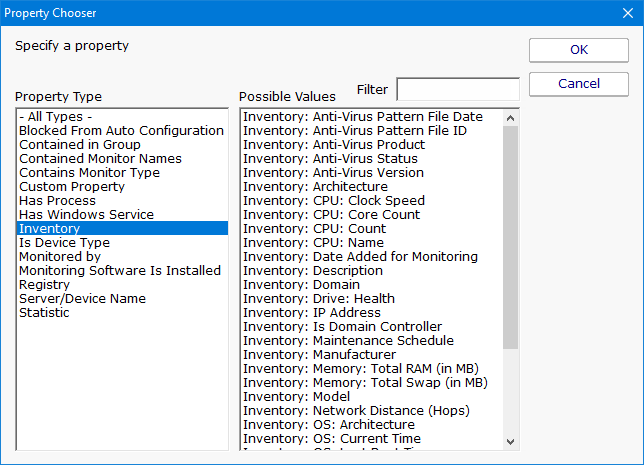Click the OK button

pyautogui.click(x=579, y=50)
